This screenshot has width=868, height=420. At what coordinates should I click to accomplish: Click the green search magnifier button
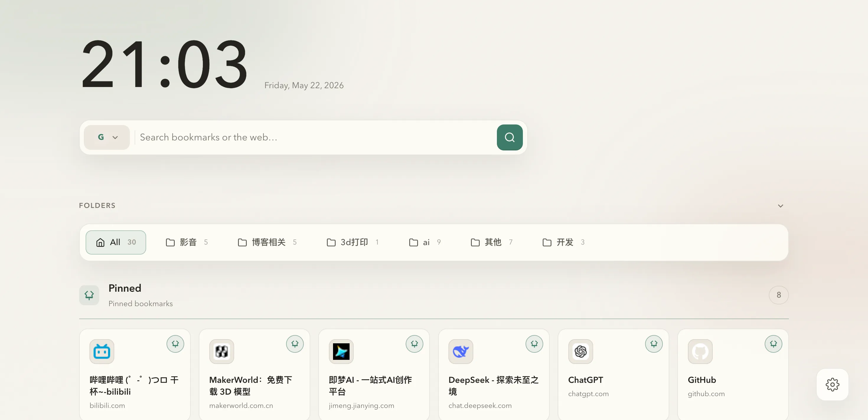pyautogui.click(x=510, y=137)
